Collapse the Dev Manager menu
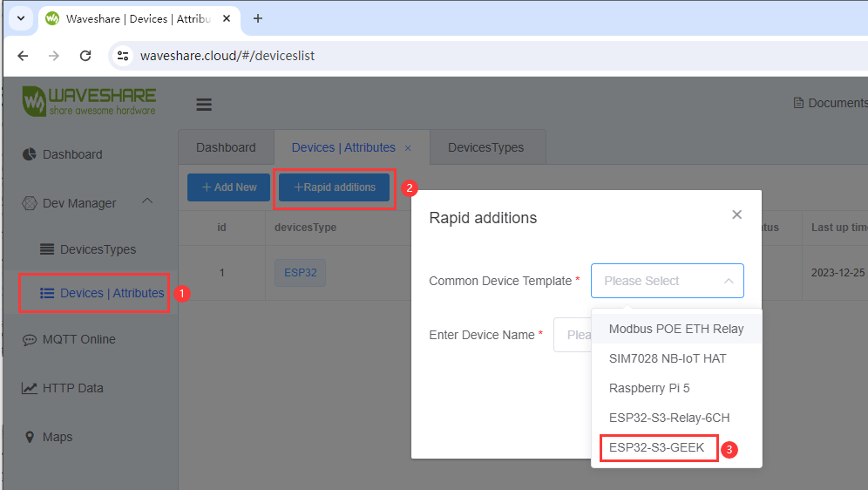The width and height of the screenshot is (868, 490). point(147,202)
